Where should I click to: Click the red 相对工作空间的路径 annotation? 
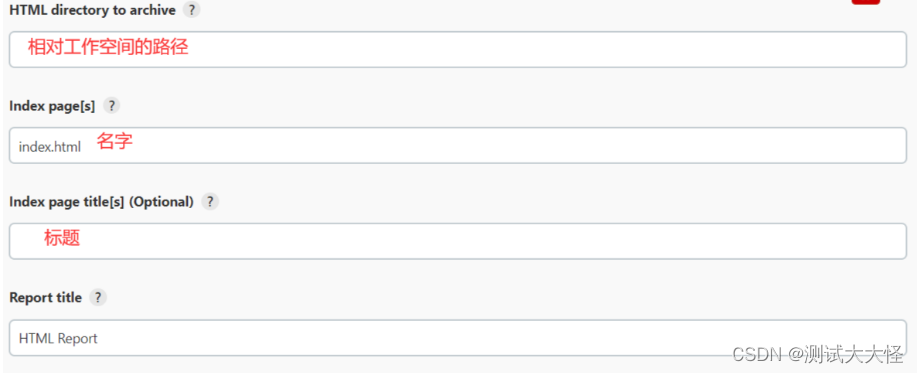coord(108,47)
